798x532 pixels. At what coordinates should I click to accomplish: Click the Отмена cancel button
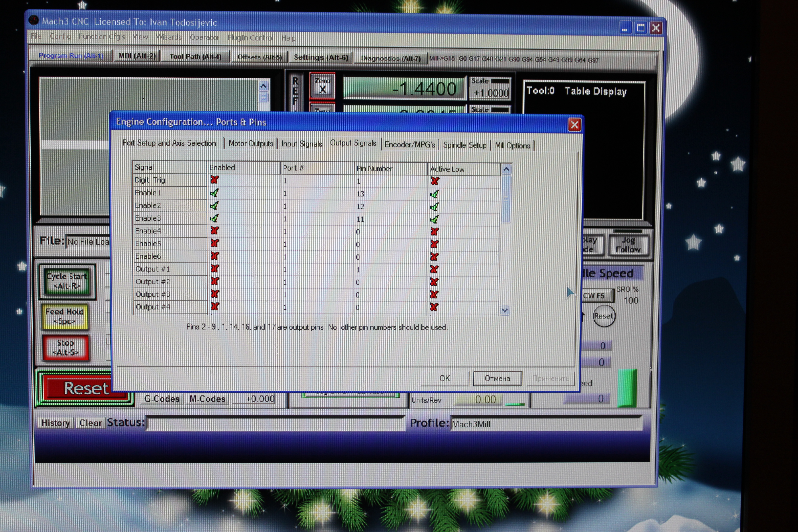497,378
